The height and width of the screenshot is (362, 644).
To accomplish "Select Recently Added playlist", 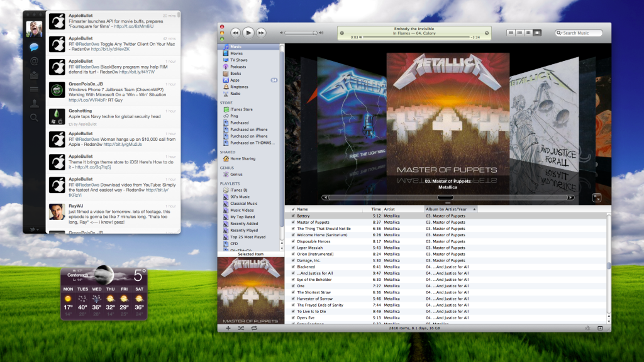I will click(x=244, y=224).
